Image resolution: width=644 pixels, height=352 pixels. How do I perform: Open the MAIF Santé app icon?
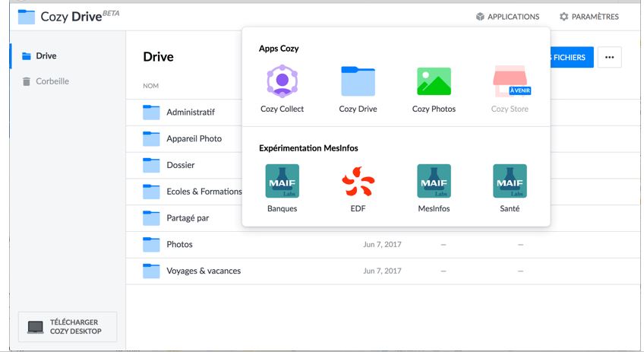point(510,181)
